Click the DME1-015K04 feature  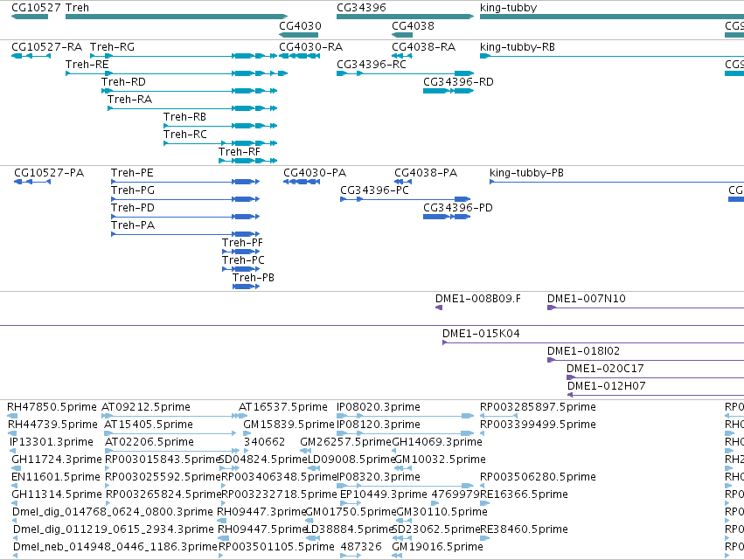(x=593, y=342)
